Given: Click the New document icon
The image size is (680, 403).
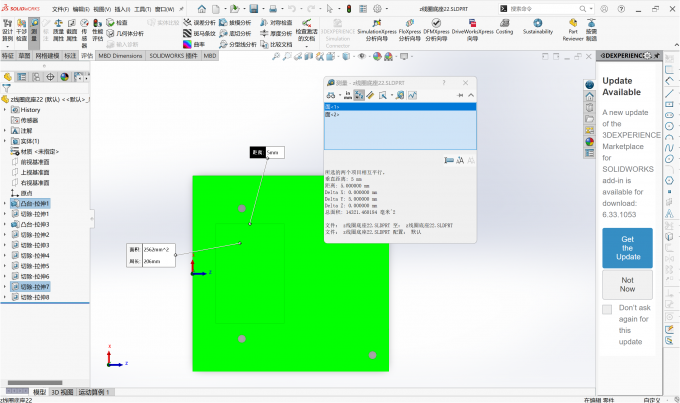Looking at the screenshot, I should pos(216,9).
